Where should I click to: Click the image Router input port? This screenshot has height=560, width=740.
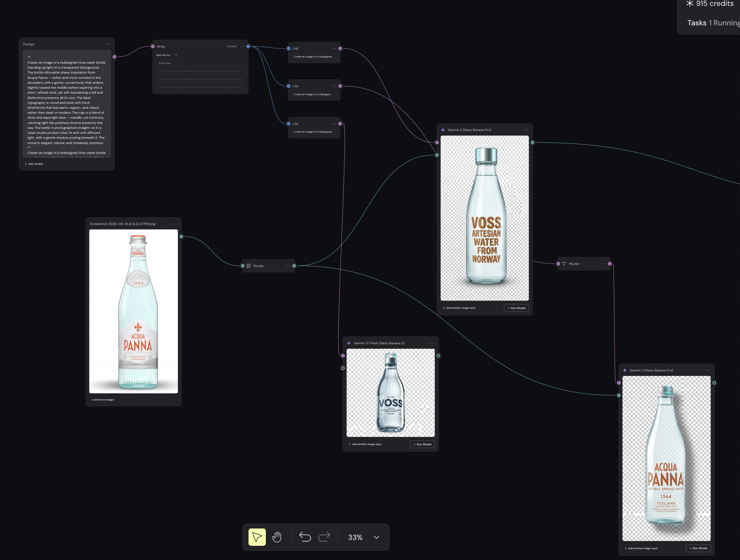(x=243, y=266)
